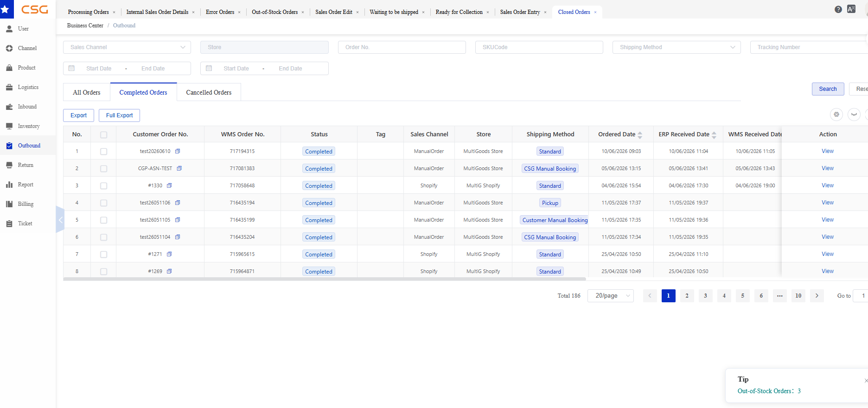The width and height of the screenshot is (868, 408).
Task: Check the box for order test20260610
Action: pos(103,152)
